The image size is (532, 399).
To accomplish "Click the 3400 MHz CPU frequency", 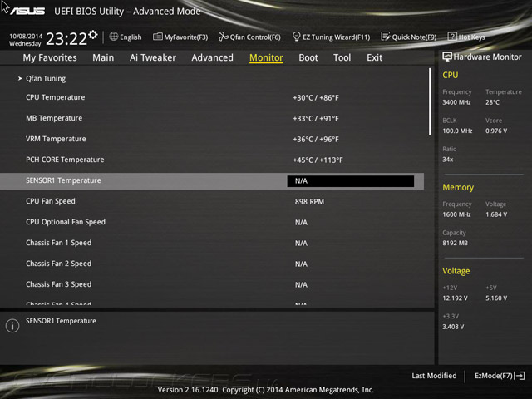I will [456, 102].
